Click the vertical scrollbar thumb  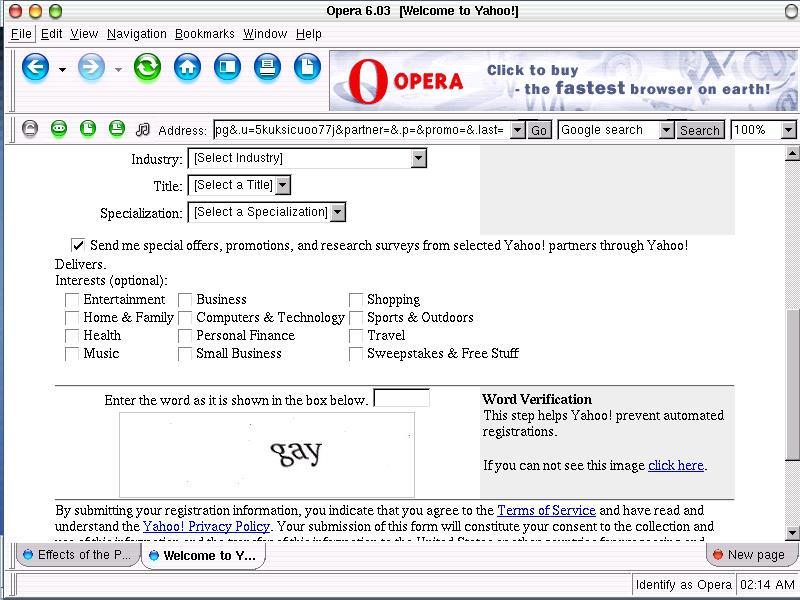(x=792, y=384)
